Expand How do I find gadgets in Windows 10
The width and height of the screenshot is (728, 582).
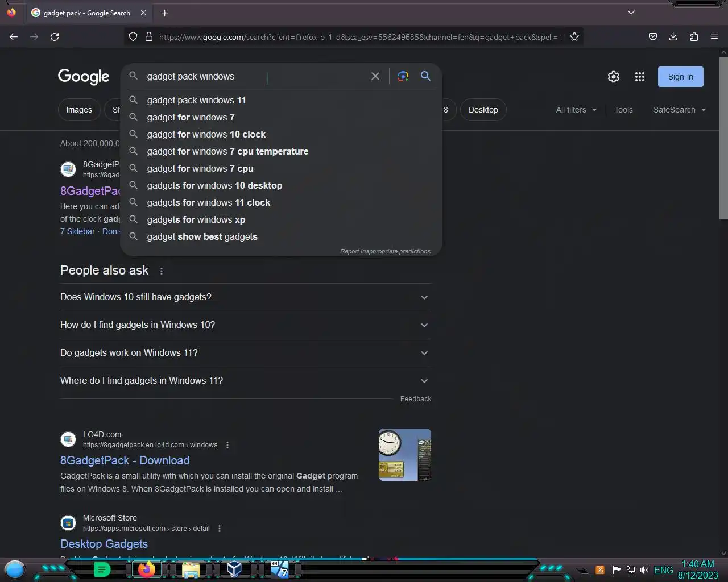(x=246, y=325)
